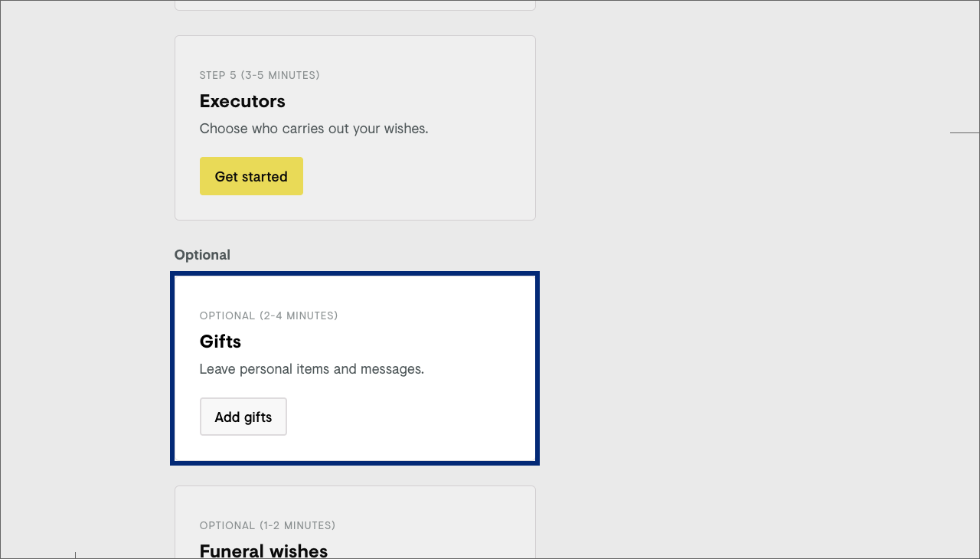The image size is (980, 559).
Task: Click 'Choose who carries out your wishes' text
Action: tap(314, 129)
